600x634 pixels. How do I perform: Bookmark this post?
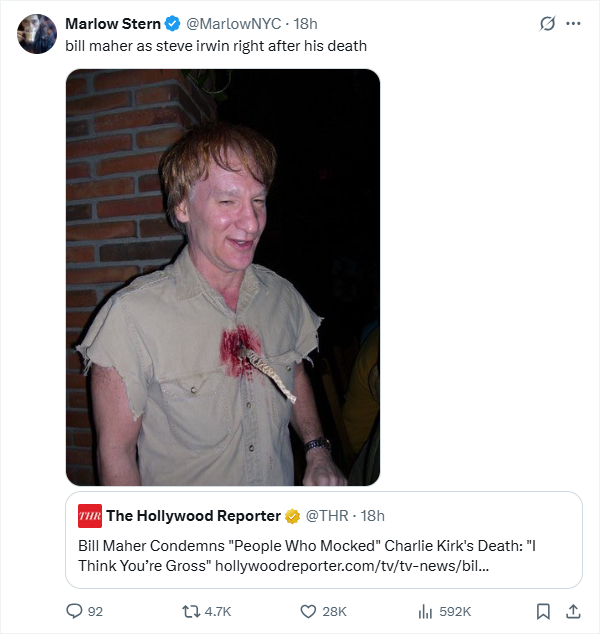(543, 611)
